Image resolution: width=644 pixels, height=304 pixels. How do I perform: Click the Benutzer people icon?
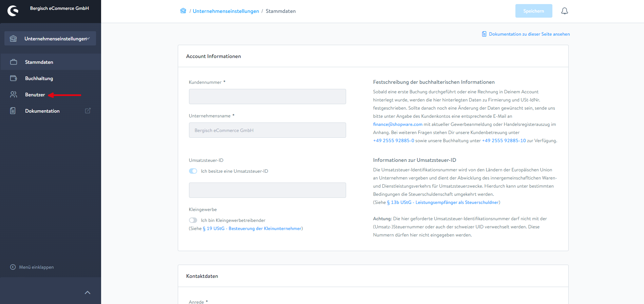point(14,95)
